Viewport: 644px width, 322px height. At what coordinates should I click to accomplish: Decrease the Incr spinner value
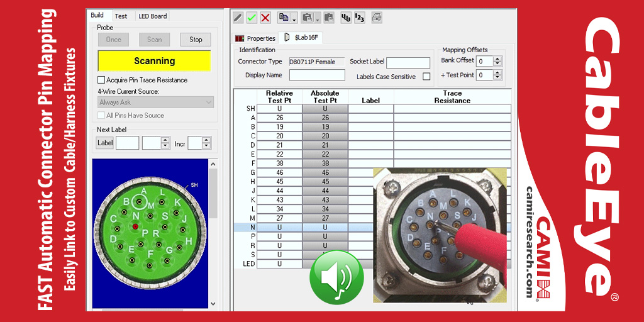(x=206, y=146)
